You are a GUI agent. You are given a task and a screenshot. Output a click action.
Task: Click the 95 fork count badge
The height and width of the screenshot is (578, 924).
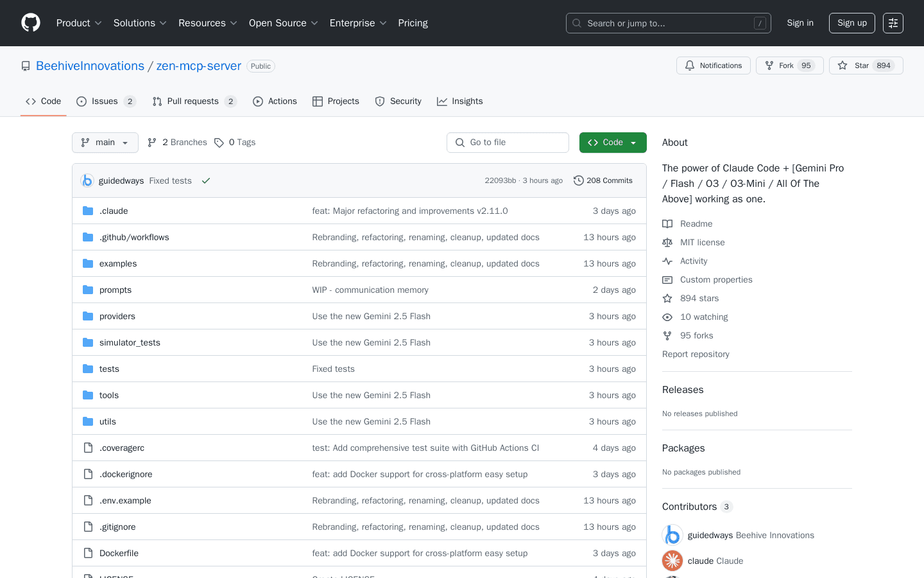point(806,66)
